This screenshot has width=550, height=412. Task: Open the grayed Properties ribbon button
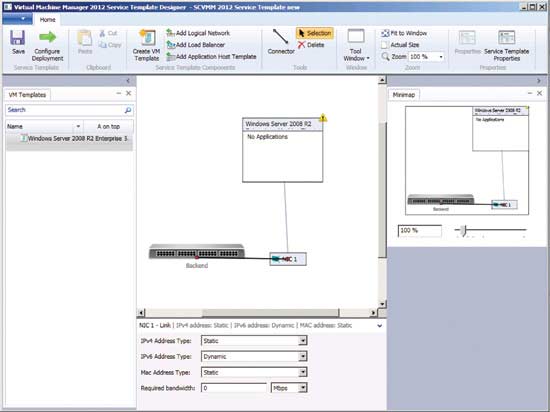[468, 42]
